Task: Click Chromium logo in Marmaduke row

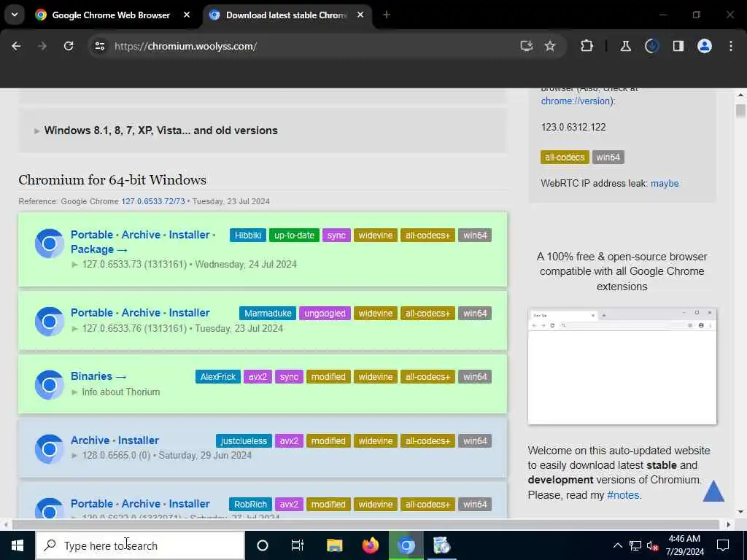Action: [49, 322]
